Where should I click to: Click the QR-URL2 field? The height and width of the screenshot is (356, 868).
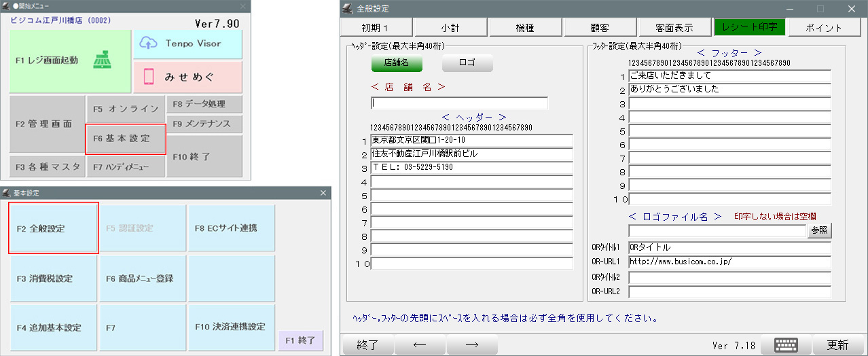coord(730,292)
